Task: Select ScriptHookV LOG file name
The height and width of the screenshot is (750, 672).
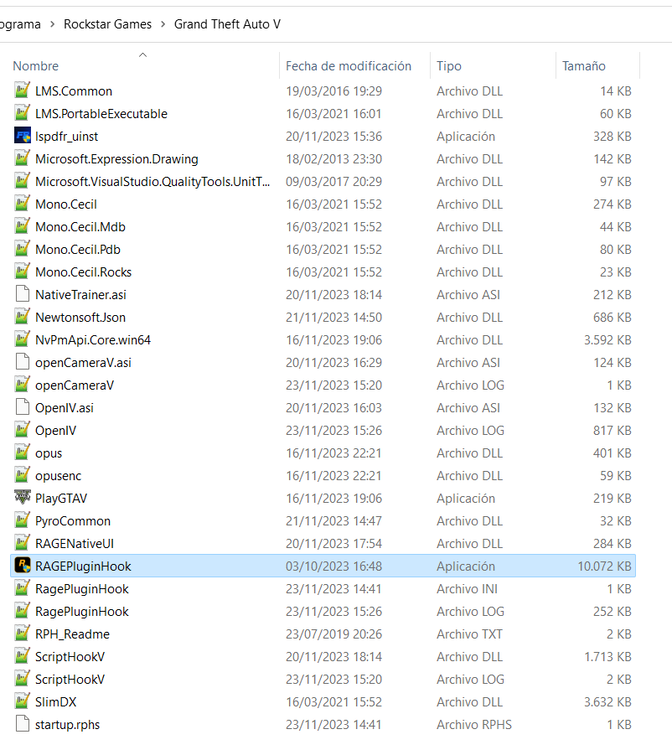Action: (x=70, y=679)
